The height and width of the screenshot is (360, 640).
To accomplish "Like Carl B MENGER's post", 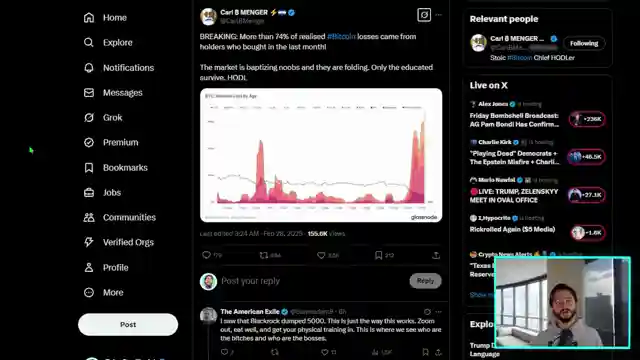I will pos(321,255).
